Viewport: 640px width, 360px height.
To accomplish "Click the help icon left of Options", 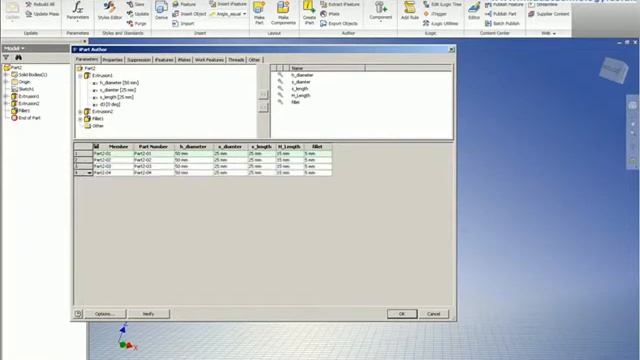I will point(78,313).
